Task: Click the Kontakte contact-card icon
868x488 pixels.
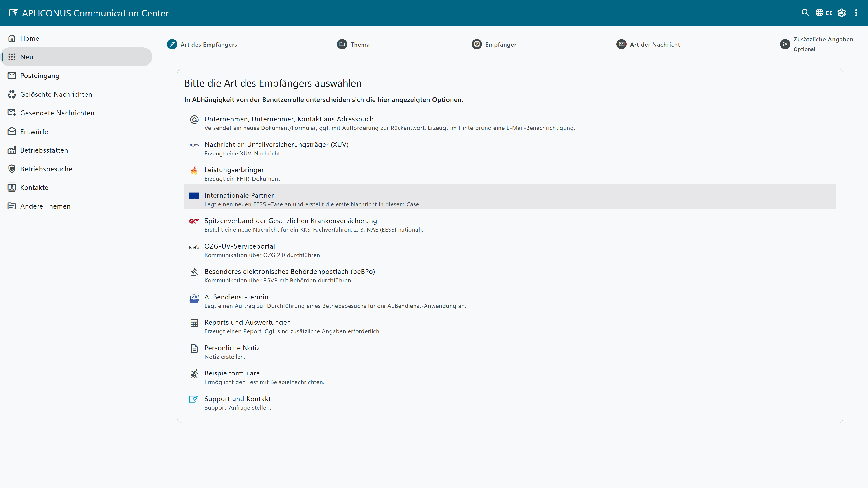Action: coord(12,187)
